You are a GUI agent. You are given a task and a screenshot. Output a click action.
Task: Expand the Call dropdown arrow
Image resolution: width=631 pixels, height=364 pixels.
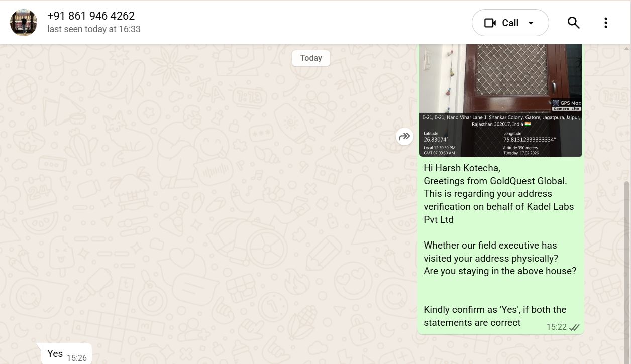531,23
